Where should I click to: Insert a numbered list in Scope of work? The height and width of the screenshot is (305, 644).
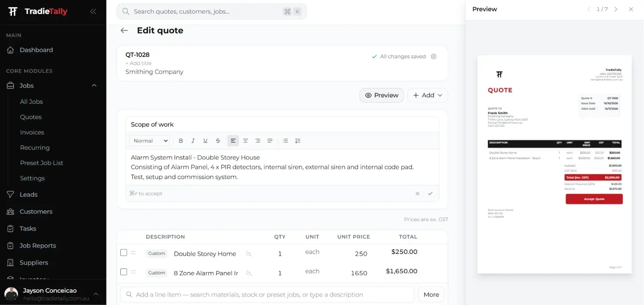click(x=298, y=141)
